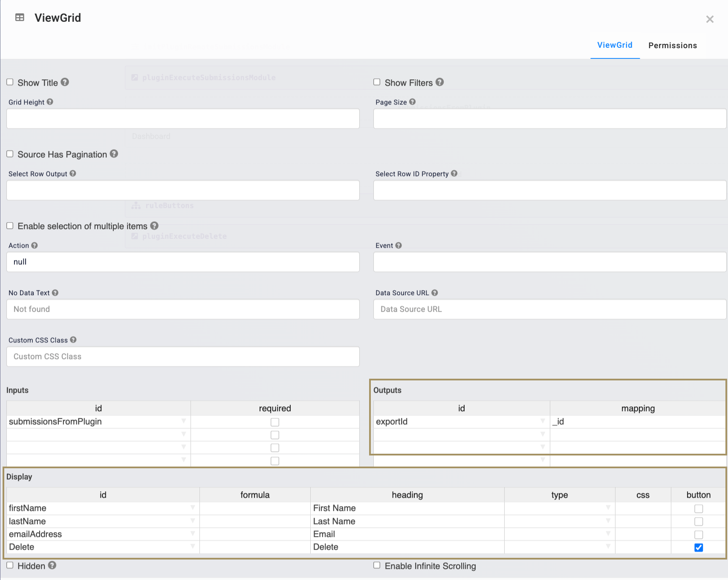Screen dimensions: 728x580
Task: Enable the Show Filters checkbox
Action: (x=377, y=81)
